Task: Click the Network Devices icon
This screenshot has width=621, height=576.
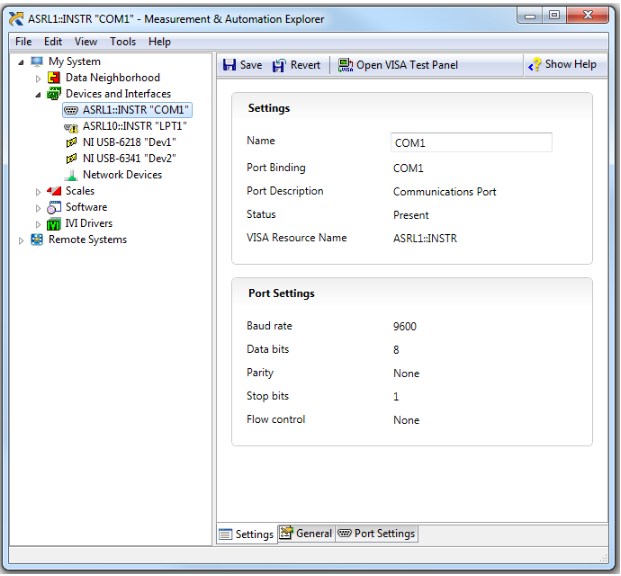Action: [x=71, y=175]
